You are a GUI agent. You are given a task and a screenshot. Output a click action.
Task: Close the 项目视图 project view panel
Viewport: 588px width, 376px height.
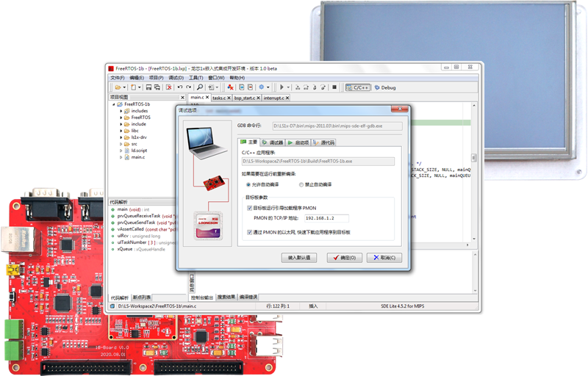tap(182, 98)
